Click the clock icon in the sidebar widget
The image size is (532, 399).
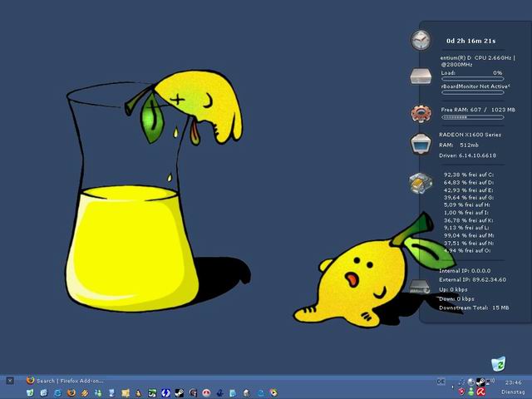421,39
